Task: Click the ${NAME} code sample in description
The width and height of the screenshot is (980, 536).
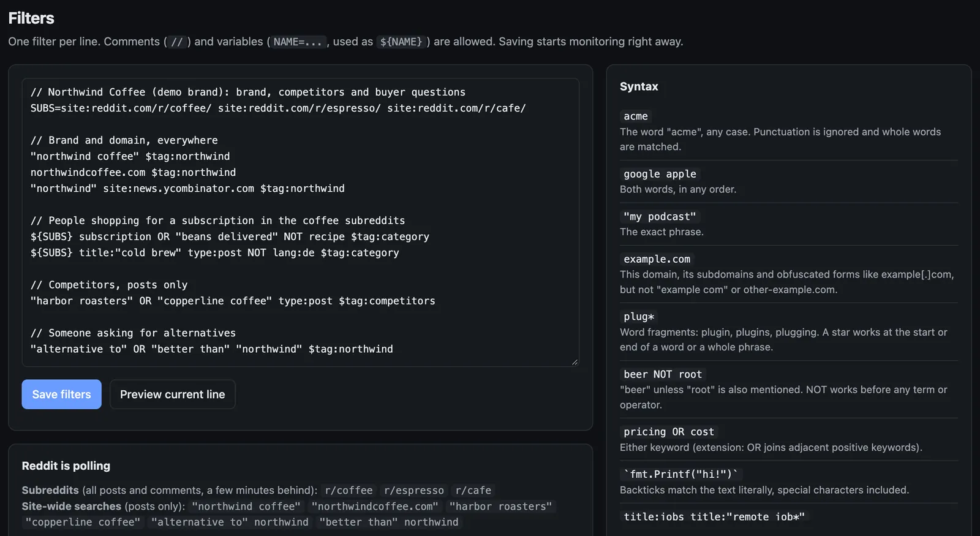Action: (401, 42)
